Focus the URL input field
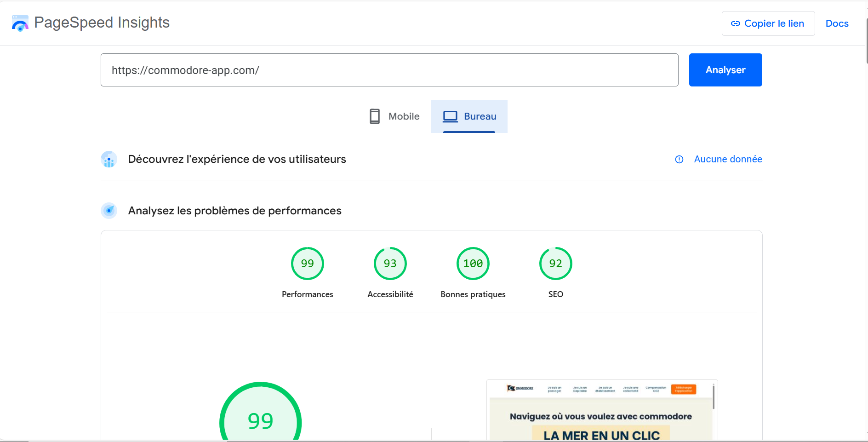 tap(389, 70)
